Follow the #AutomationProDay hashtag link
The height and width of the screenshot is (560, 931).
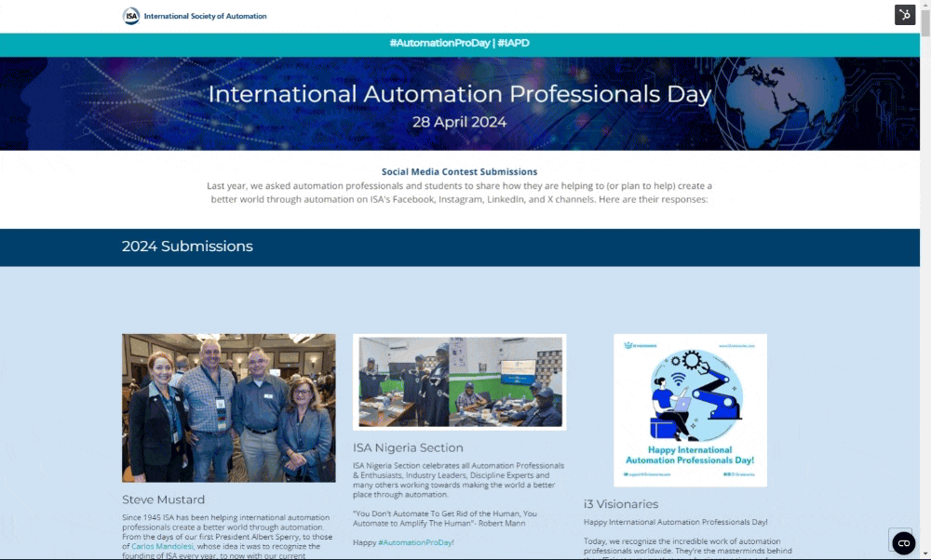(415, 542)
